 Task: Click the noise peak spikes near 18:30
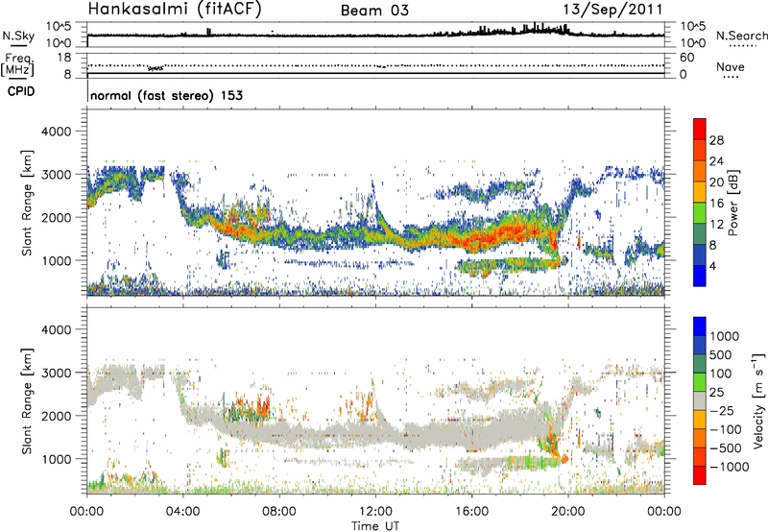click(537, 28)
